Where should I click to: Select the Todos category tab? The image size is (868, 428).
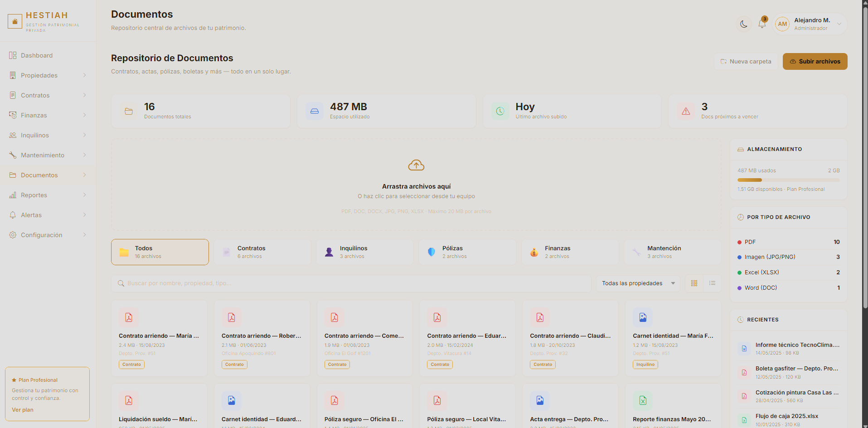160,252
